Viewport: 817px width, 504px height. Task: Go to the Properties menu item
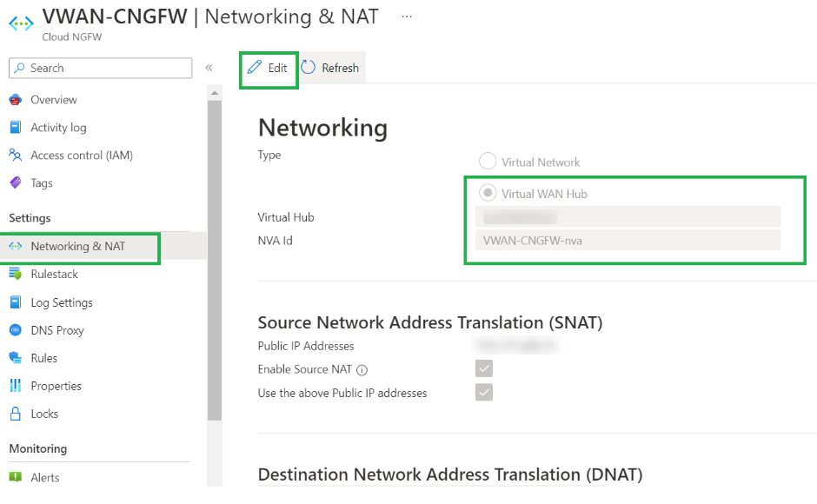(x=56, y=386)
